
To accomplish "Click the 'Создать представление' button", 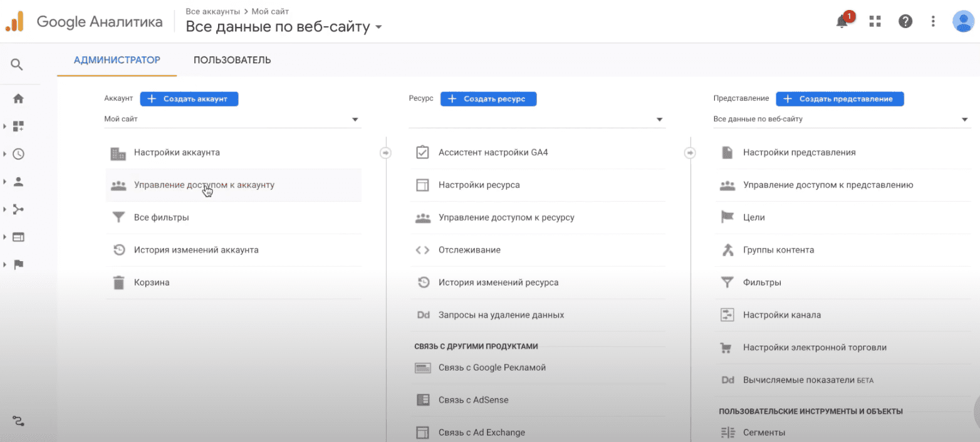I will point(840,99).
